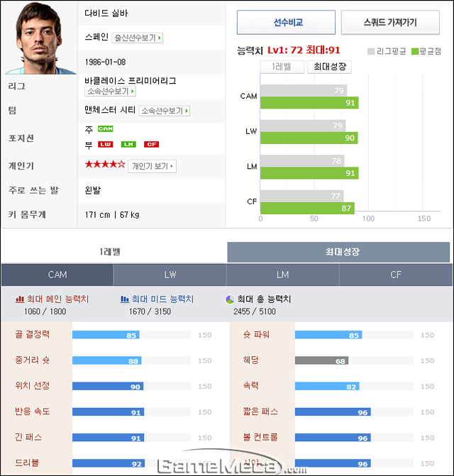Click the blue bar chart icon by 최대 미드 능력치
This screenshot has height=476, width=454.
coord(124,299)
